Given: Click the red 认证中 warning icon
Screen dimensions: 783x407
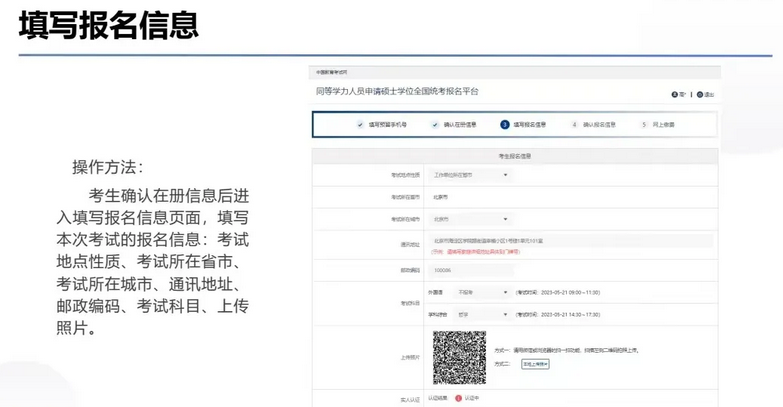Looking at the screenshot, I should (458, 399).
